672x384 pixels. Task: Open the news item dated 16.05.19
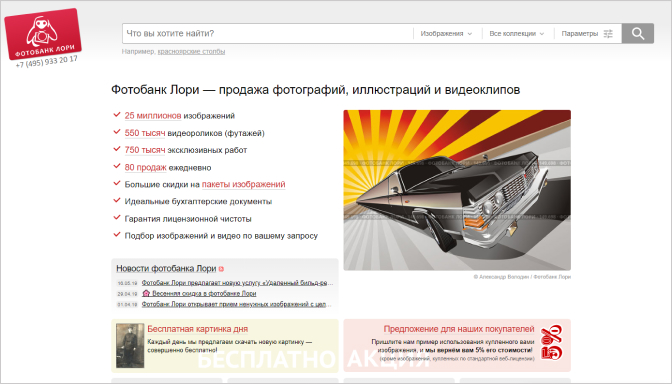(237, 283)
